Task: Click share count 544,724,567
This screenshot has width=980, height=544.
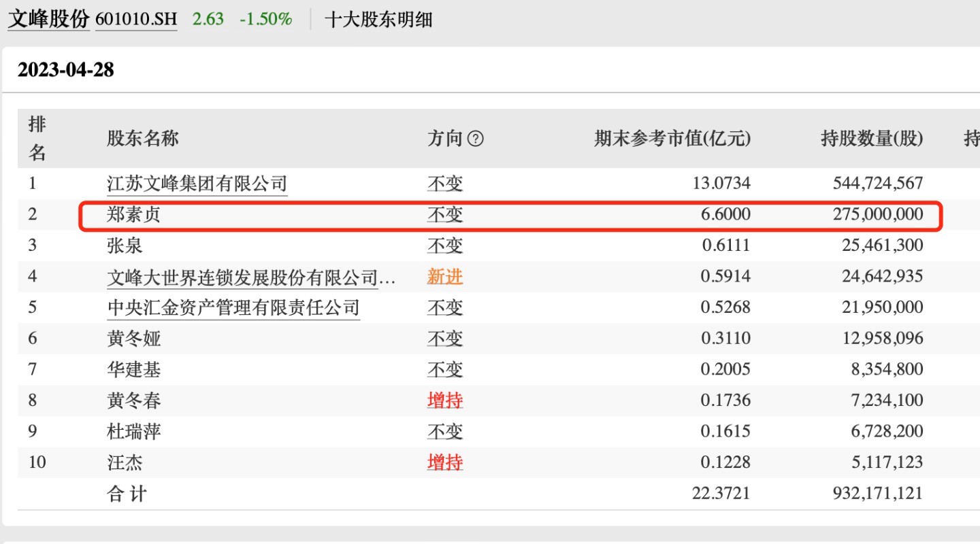Action: pos(878,183)
